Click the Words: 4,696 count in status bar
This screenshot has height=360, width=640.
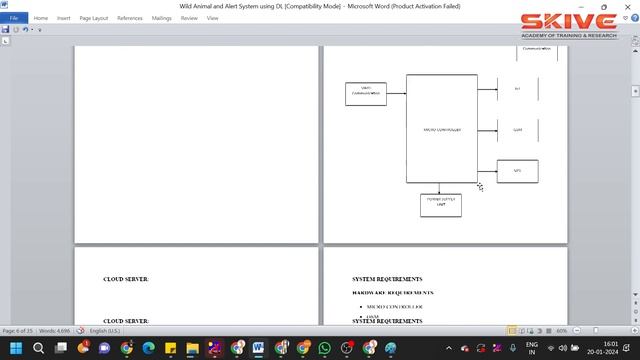point(54,331)
